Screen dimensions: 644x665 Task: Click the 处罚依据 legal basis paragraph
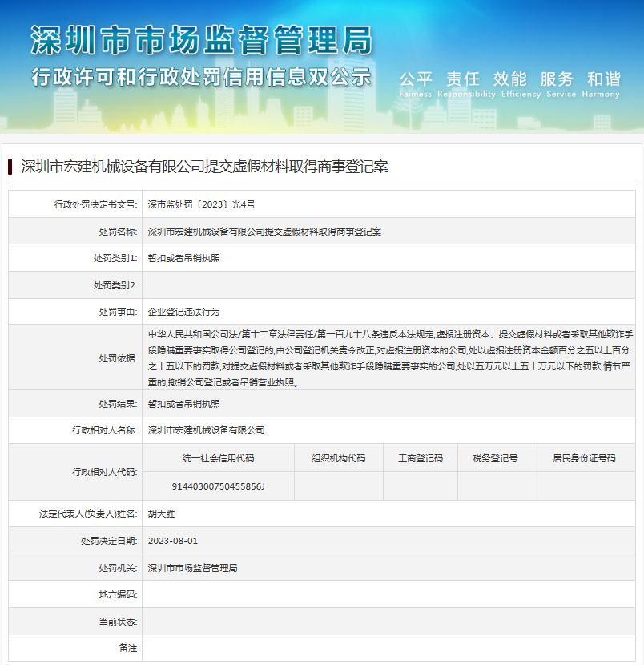390,358
